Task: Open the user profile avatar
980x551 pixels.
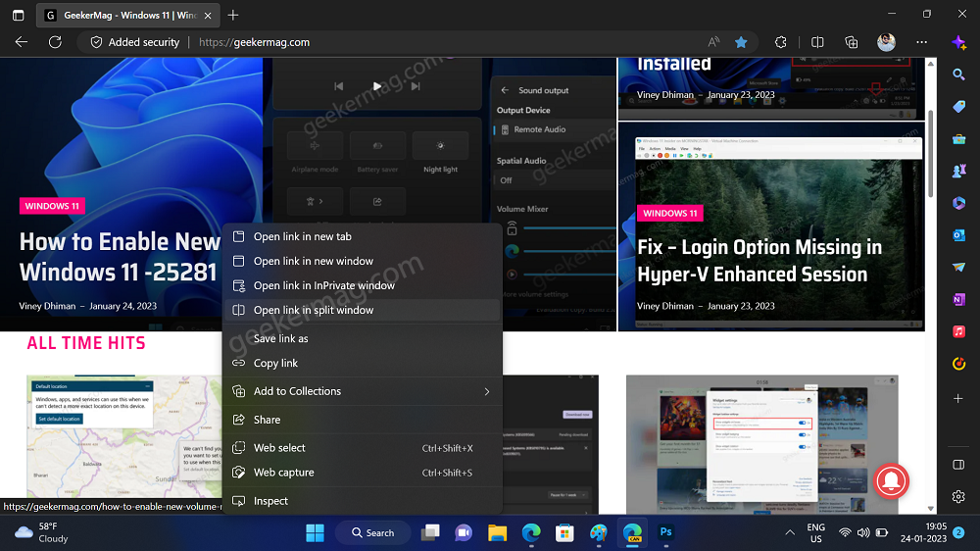Action: (886, 42)
